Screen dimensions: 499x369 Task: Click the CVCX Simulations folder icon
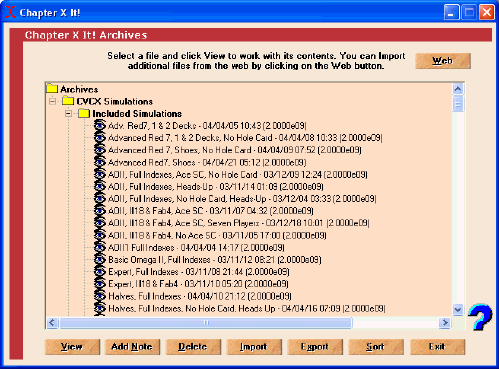pos(68,101)
